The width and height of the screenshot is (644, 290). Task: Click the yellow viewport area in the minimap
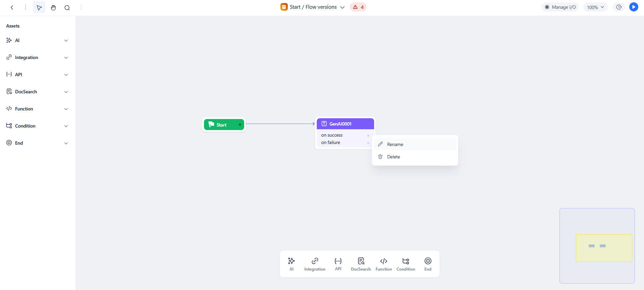[604, 248]
